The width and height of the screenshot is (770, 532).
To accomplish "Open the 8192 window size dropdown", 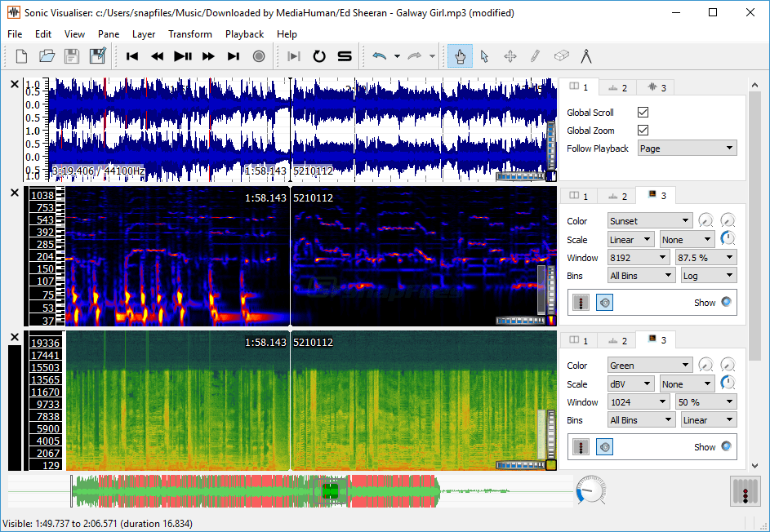I will 640,258.
